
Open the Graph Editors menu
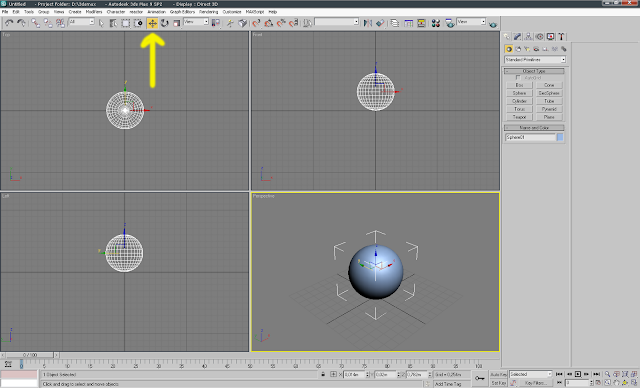[182, 12]
